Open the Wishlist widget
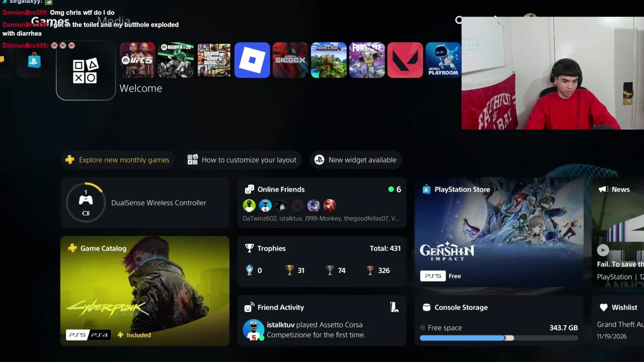The image size is (644, 362). coord(618,320)
